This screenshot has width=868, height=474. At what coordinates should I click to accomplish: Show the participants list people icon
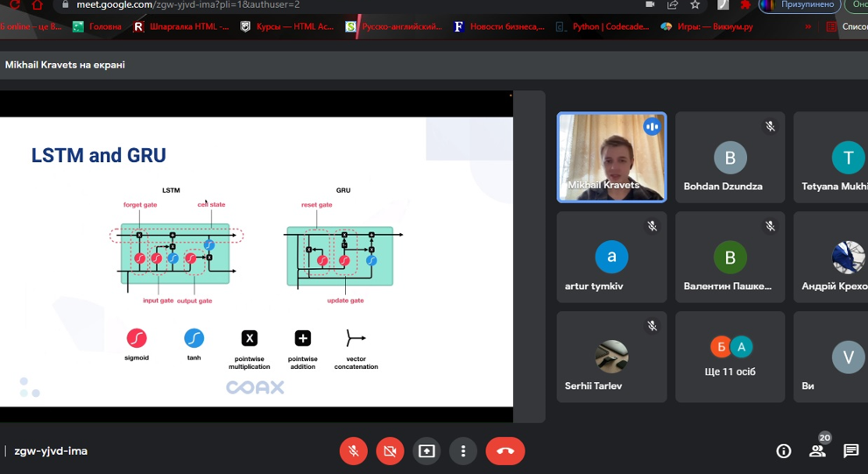click(x=817, y=450)
